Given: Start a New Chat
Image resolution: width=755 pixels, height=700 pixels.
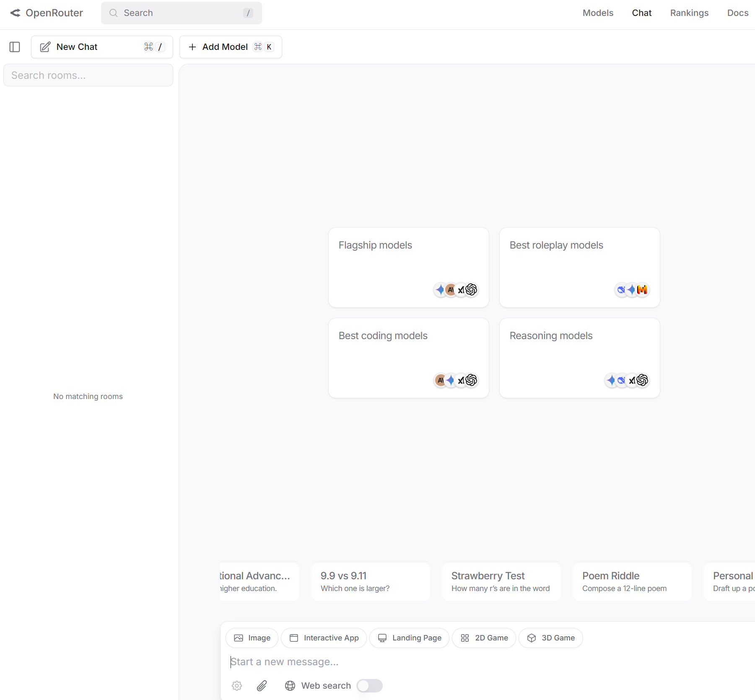Looking at the screenshot, I should (x=102, y=47).
